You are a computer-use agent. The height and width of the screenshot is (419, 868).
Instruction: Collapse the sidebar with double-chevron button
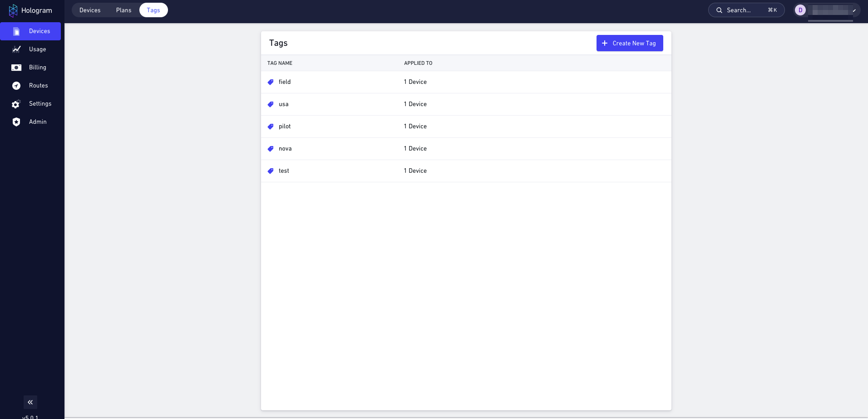pyautogui.click(x=30, y=402)
